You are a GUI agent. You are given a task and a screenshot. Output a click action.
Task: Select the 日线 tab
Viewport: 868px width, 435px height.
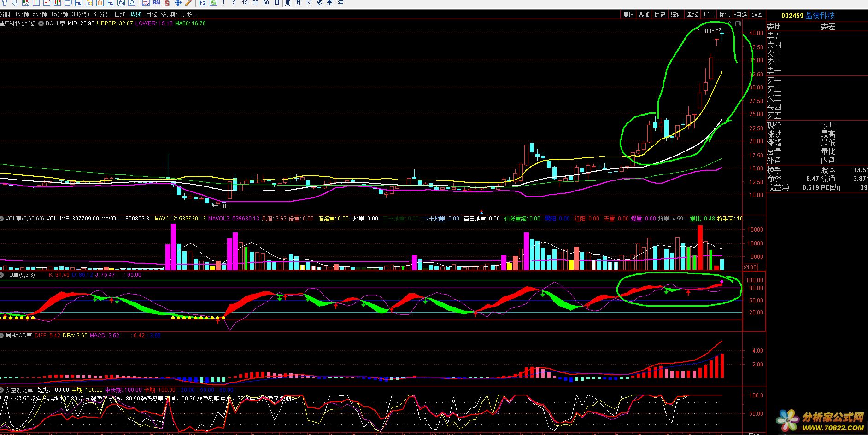[120, 15]
